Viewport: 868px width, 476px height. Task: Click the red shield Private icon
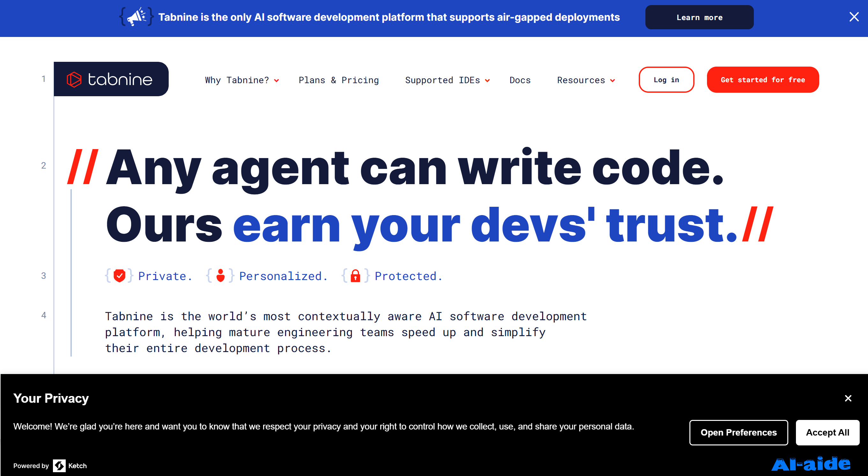click(119, 276)
